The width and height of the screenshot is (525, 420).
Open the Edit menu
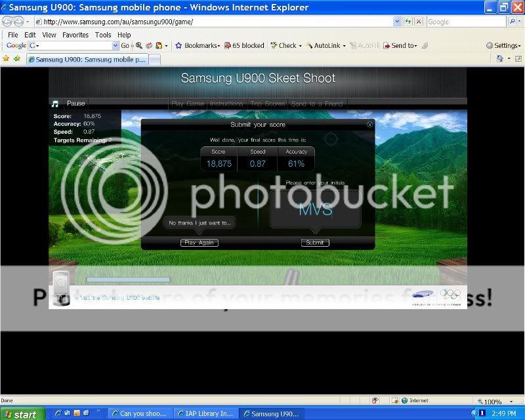click(x=30, y=35)
